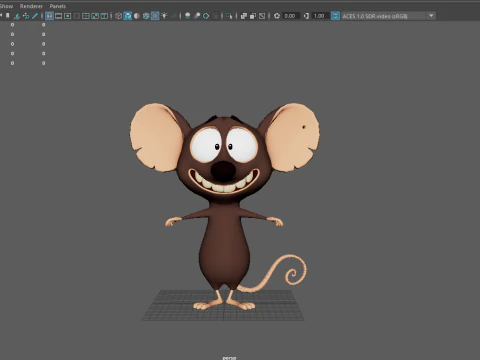The image size is (480, 360).
Task: Enable Use Default Material
Action: pos(137,16)
